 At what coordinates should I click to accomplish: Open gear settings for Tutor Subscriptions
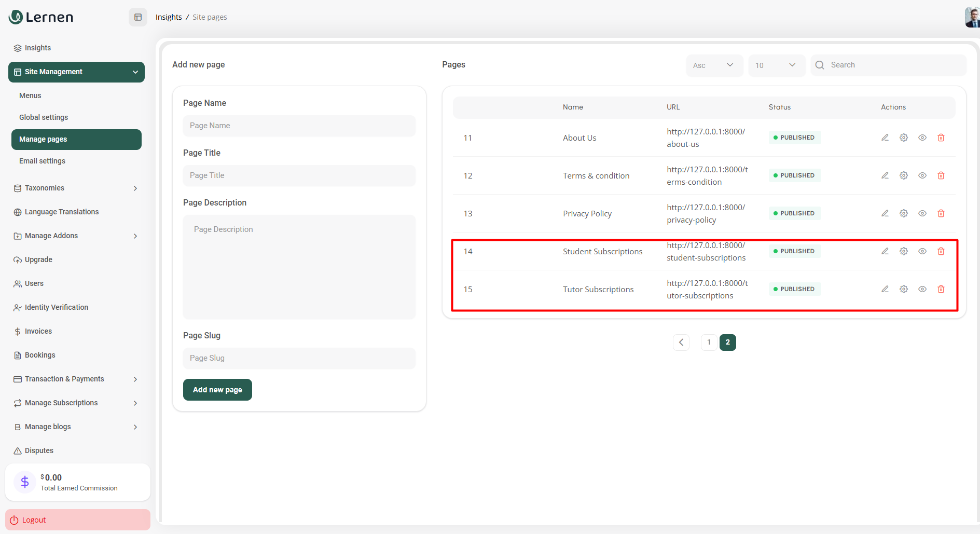(x=903, y=289)
